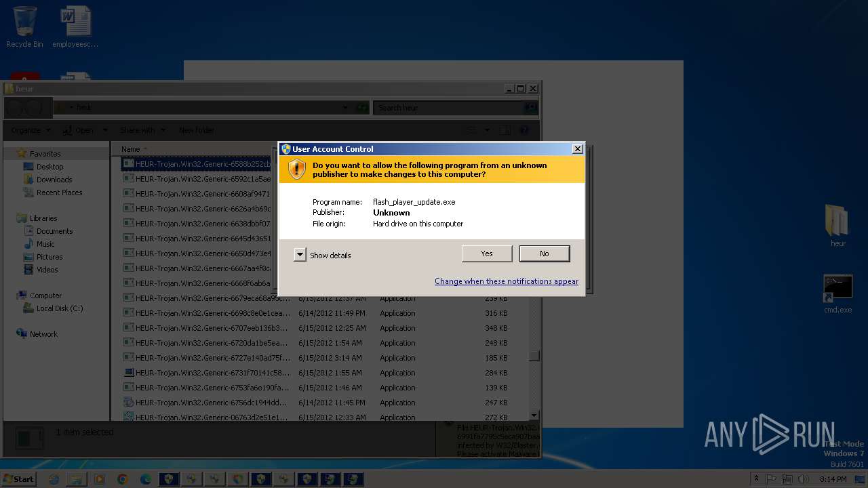Select file HEUR-Trojan.Win32.Generic-6707eeb136b3
The image size is (868, 488).
click(x=207, y=328)
